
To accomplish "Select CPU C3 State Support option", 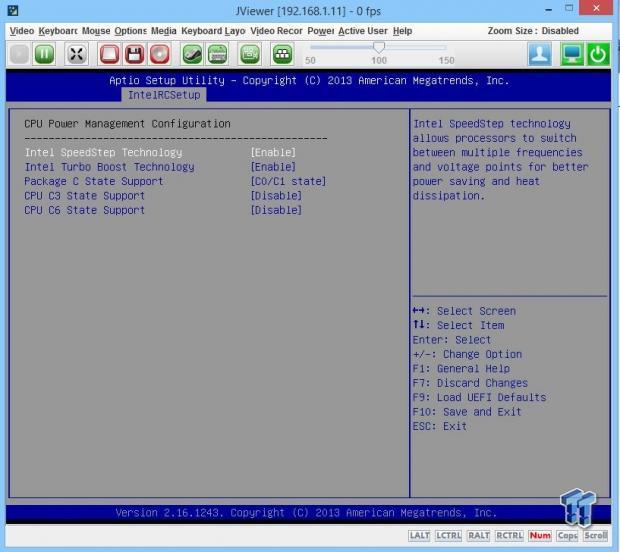I will point(85,196).
